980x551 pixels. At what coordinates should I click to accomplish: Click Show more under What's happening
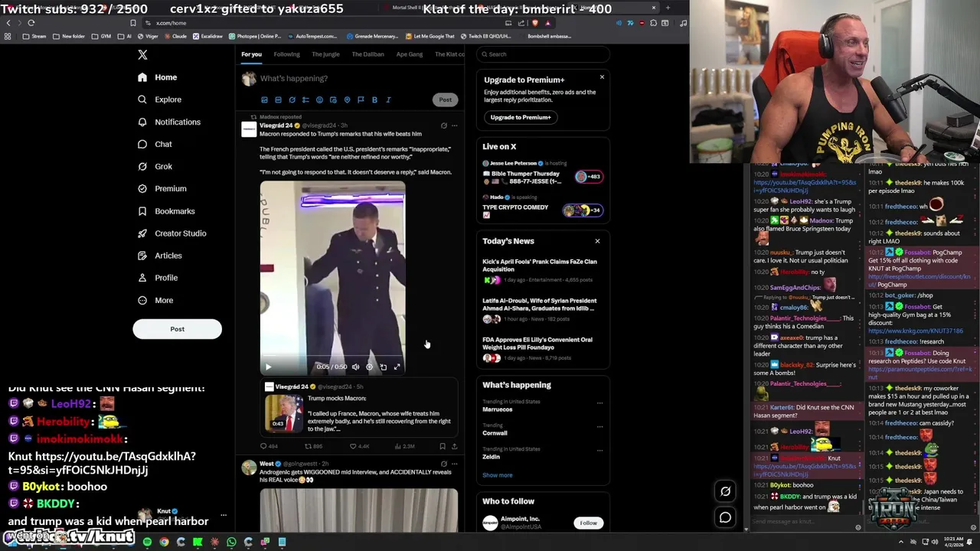click(497, 475)
